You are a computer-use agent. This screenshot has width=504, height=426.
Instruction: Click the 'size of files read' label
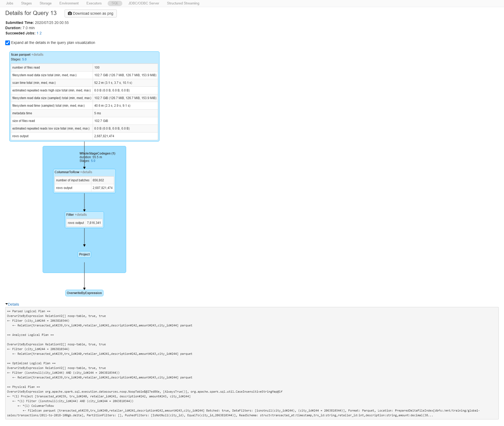point(23,121)
